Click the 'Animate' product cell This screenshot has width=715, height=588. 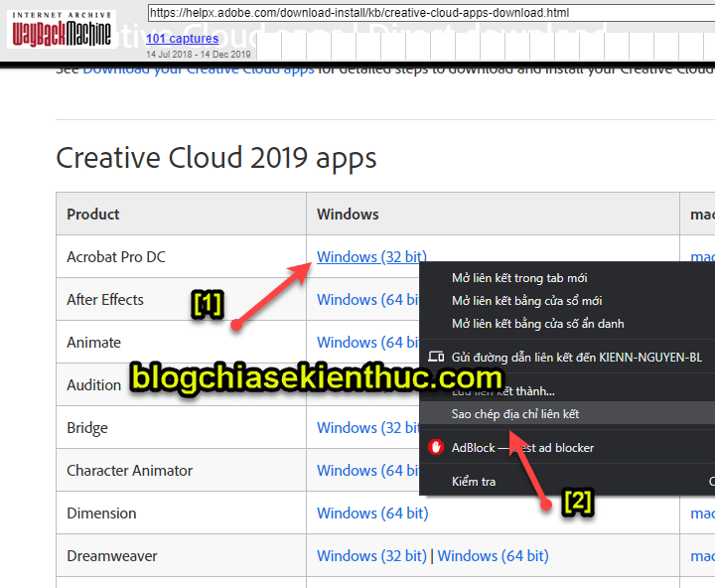tap(181, 342)
